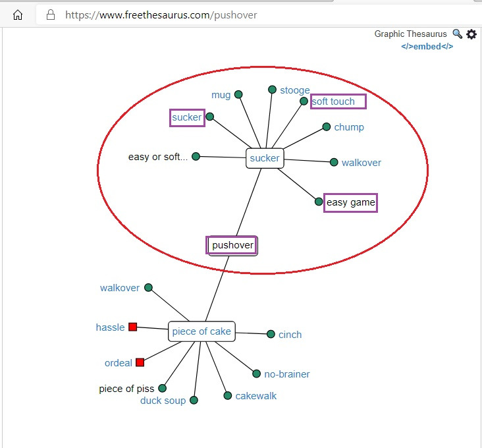The image size is (482, 448).
Task: Click the sucker leaf link above hub
Action: (186, 117)
